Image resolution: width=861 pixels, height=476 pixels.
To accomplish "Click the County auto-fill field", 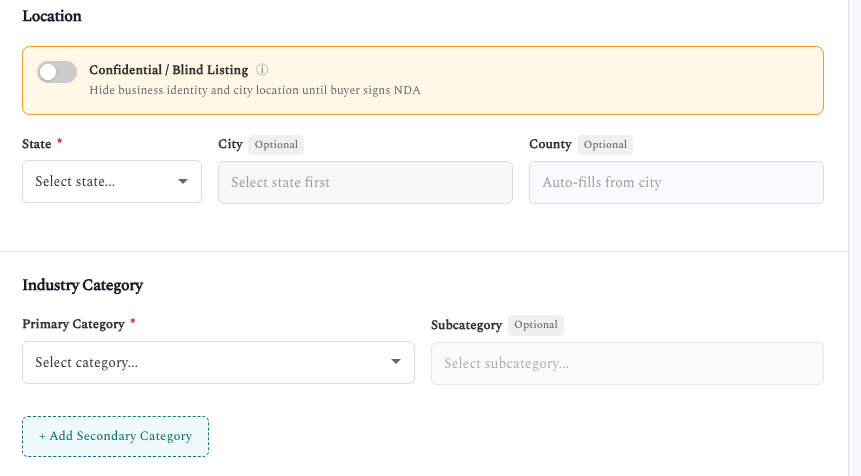I will [676, 182].
